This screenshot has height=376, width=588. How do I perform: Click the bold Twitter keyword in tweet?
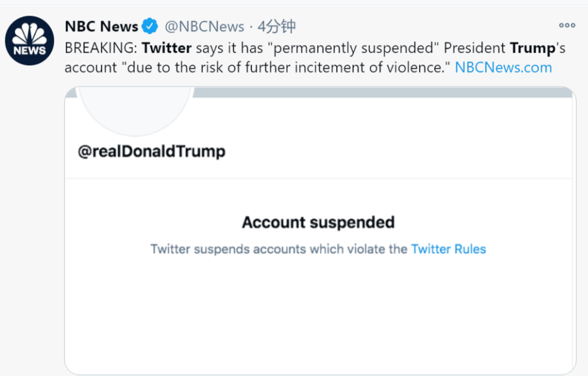pyautogui.click(x=167, y=48)
